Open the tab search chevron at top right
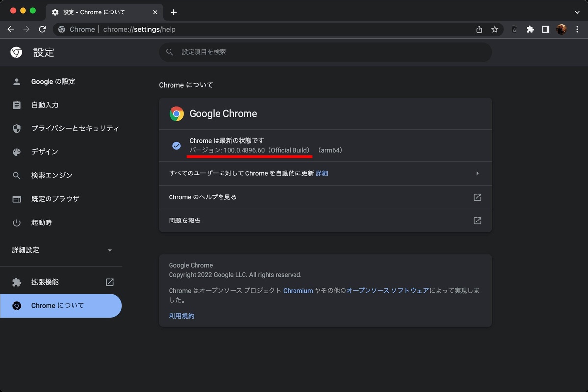Viewport: 588px width, 392px height. click(577, 12)
